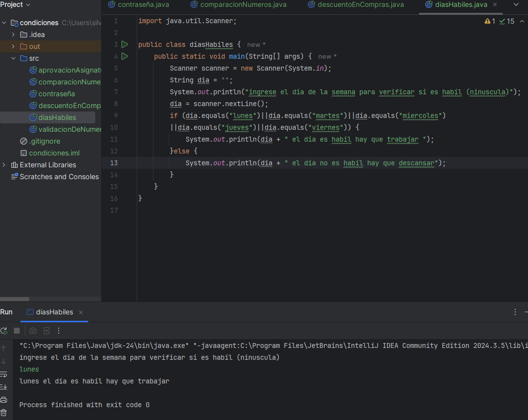Open validacionDeNumeros class in tree
The height and width of the screenshot is (420, 528).
coord(65,129)
